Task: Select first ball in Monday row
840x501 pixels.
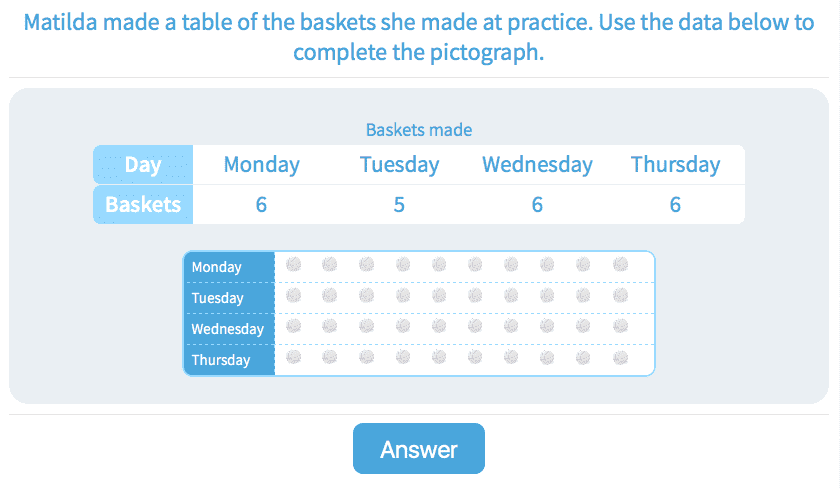Action: coord(294,265)
